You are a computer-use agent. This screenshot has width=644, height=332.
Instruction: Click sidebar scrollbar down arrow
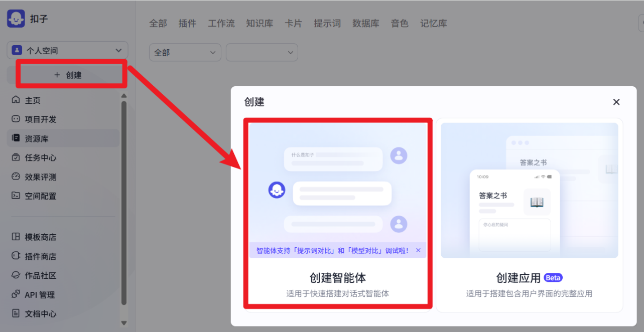[124, 323]
